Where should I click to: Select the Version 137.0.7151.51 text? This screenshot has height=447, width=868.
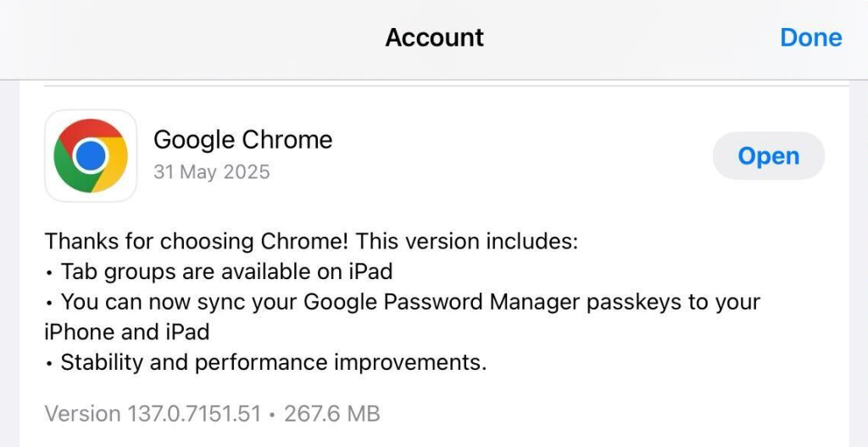coord(153,414)
